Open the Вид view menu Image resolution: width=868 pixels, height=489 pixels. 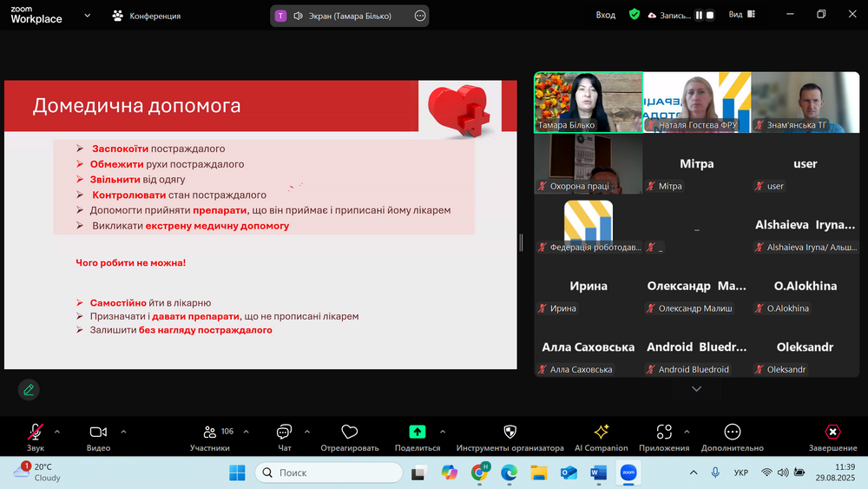(740, 15)
